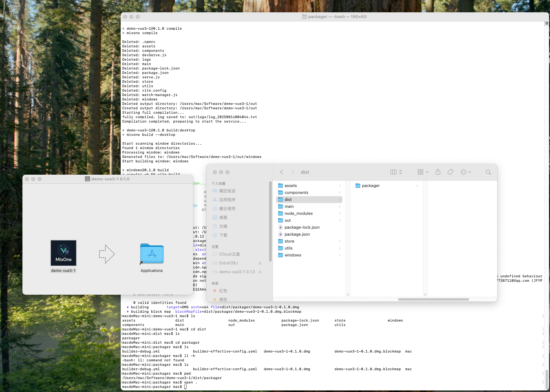This screenshot has width=550, height=392.
Task: Click the first column resize handle in Finder
Action: click(348, 294)
